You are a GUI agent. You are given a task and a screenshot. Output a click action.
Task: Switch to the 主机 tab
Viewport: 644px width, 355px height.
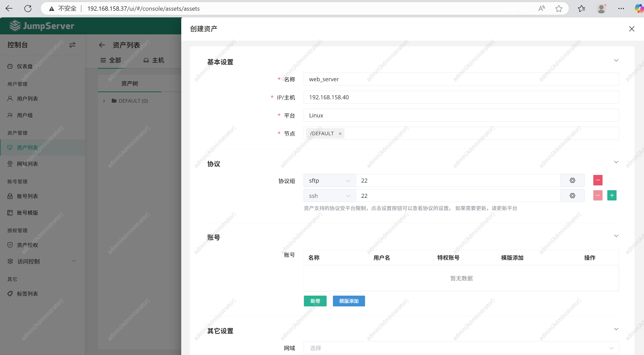tap(154, 60)
